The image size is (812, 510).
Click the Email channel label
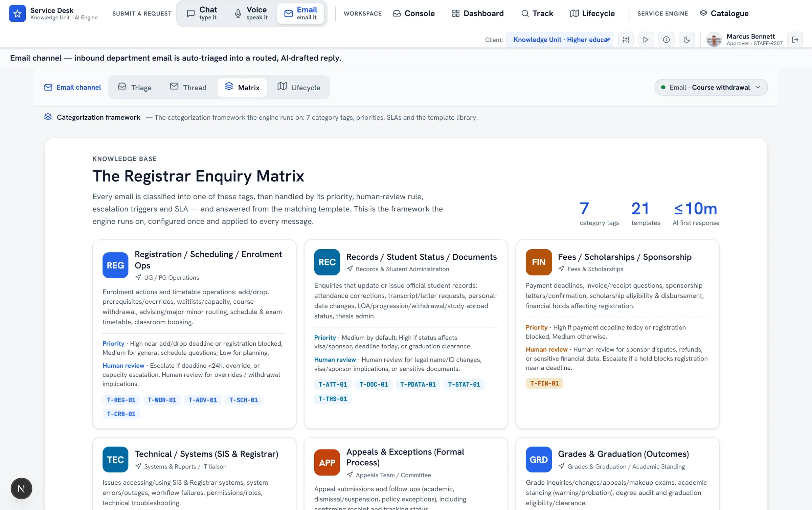[x=72, y=87]
